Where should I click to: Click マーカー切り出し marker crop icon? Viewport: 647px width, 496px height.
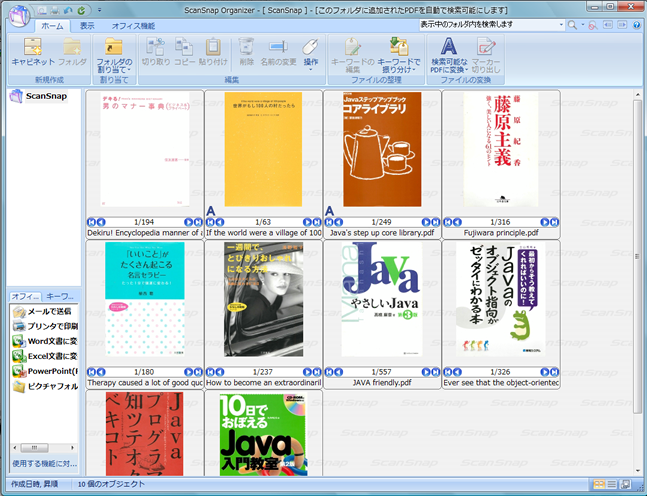486,56
